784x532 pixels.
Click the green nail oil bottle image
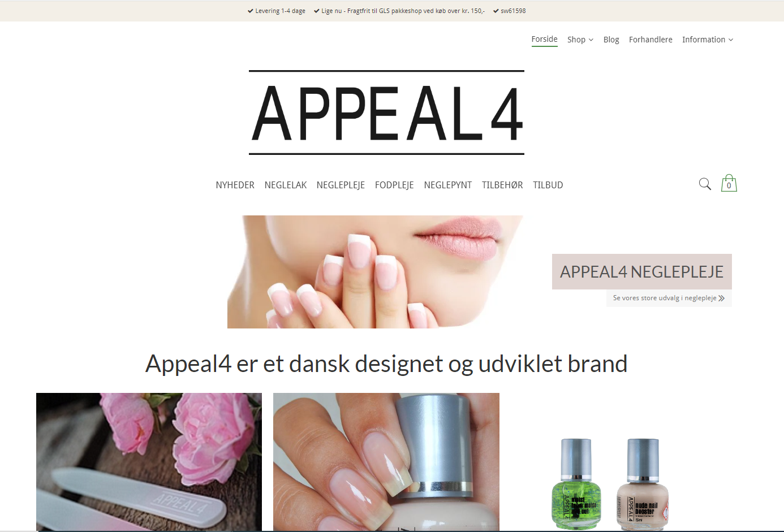pos(576,484)
